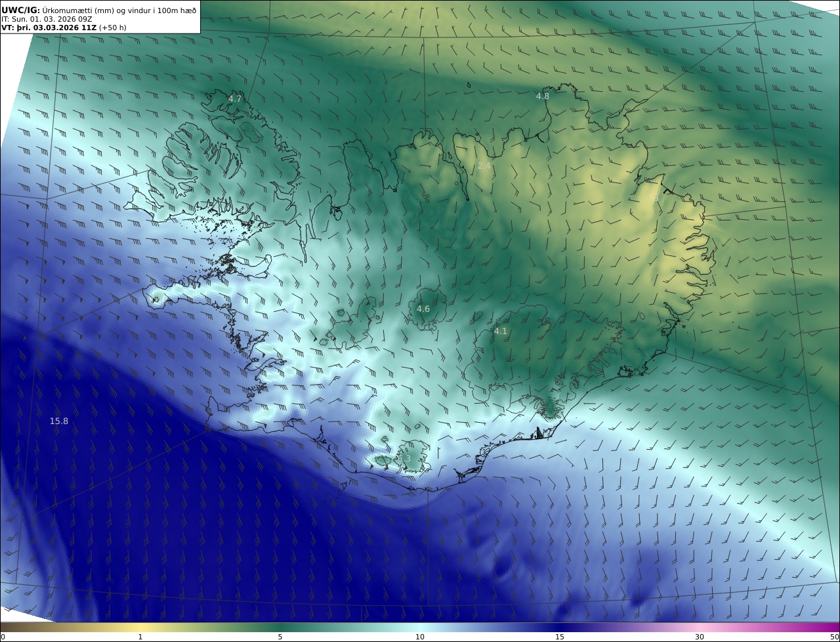Screen dimensions: 840x642
Task: Click the precipitation color scale bar
Action: [x=420, y=628]
